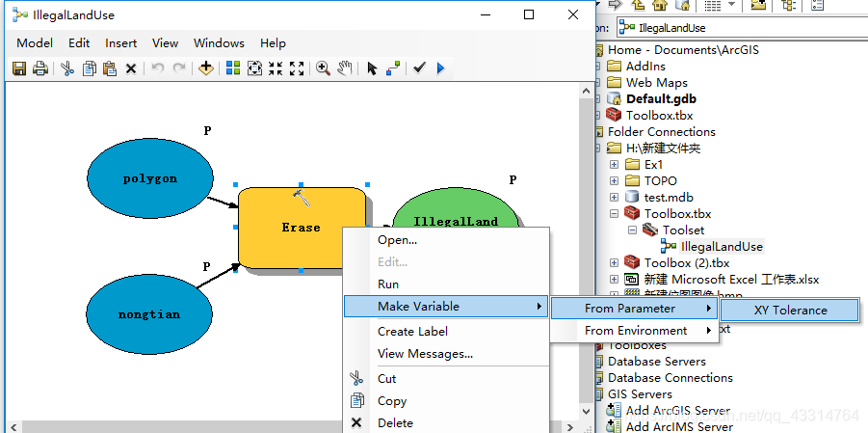Go to Default geodatabase in Catalog
868x433 pixels.
coord(682,5)
